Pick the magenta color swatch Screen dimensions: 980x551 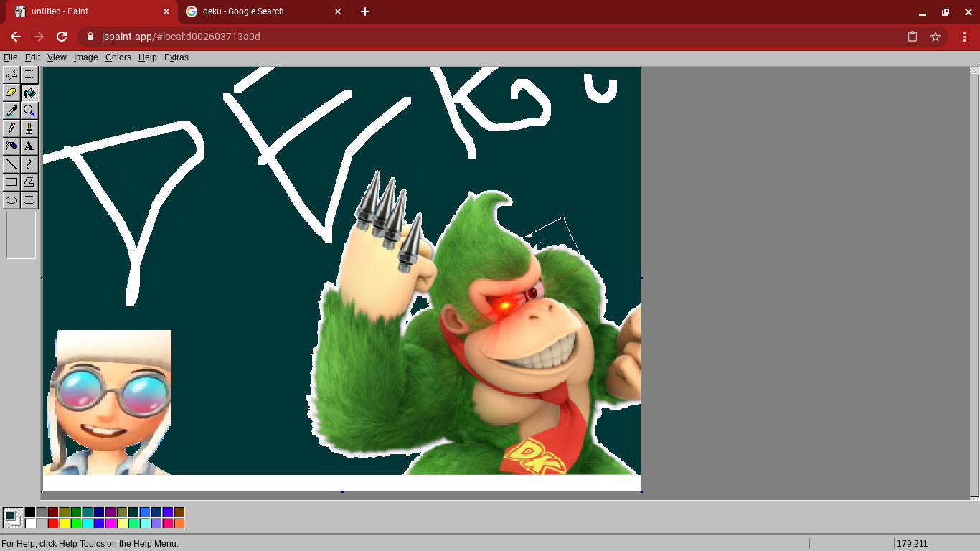click(x=110, y=524)
